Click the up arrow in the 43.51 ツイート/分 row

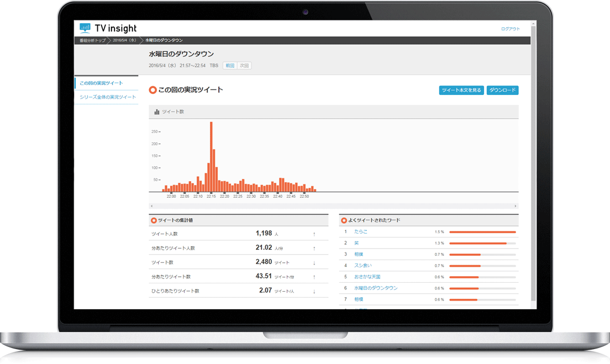point(314,277)
